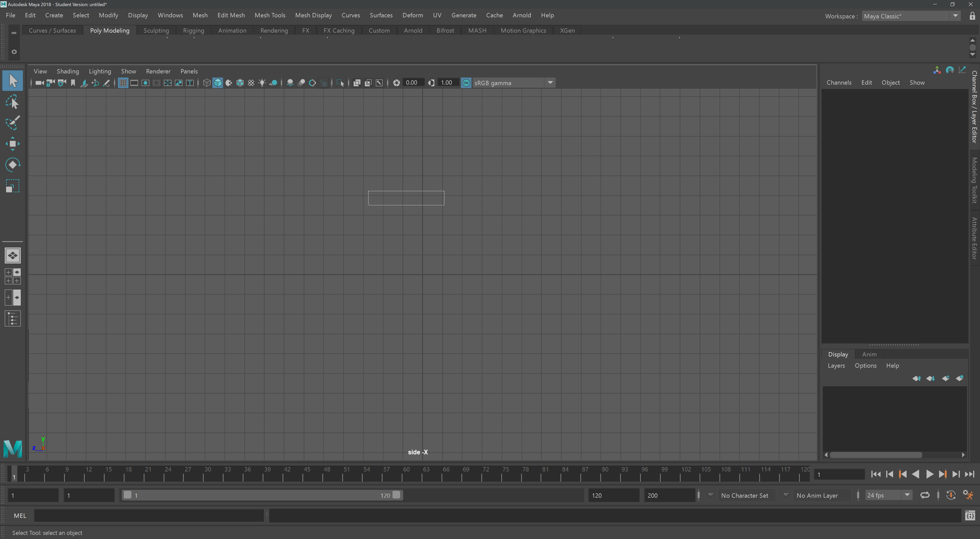The width and height of the screenshot is (980, 539).
Task: Select the Lasso tool
Action: [x=13, y=101]
